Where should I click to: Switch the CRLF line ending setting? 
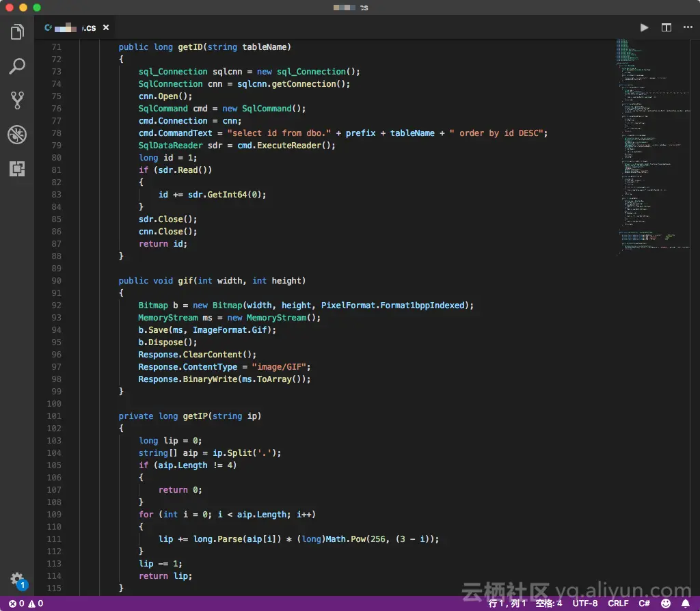(618, 603)
